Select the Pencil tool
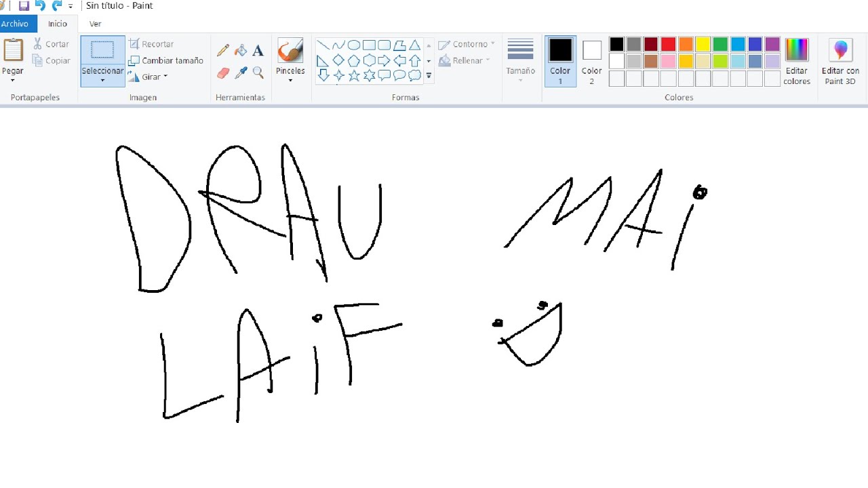This screenshot has width=868, height=488. [x=222, y=51]
